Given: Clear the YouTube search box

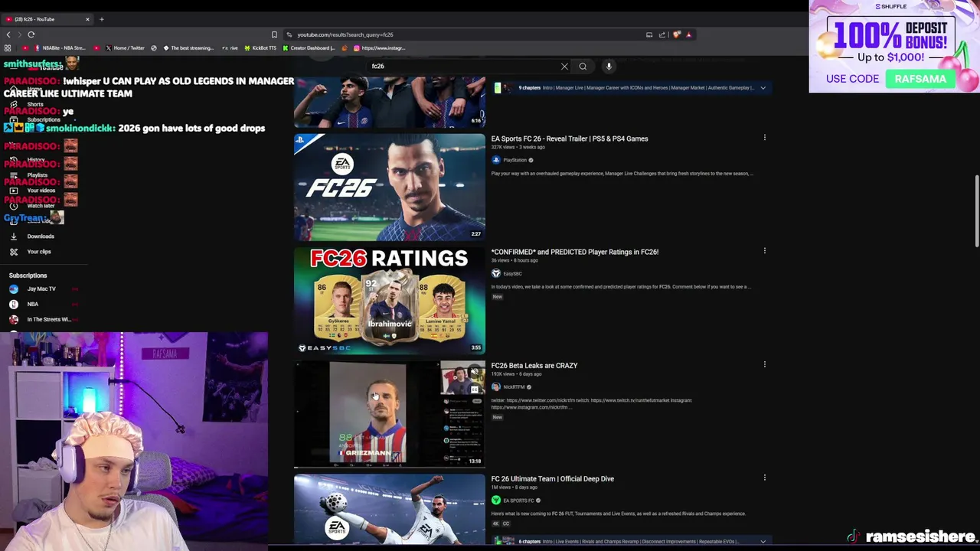Looking at the screenshot, I should click(564, 67).
